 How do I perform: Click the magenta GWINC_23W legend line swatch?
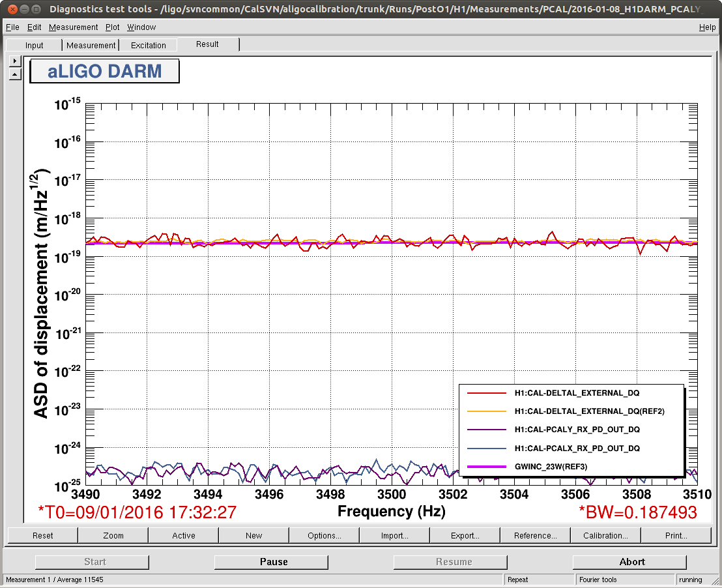coord(487,467)
